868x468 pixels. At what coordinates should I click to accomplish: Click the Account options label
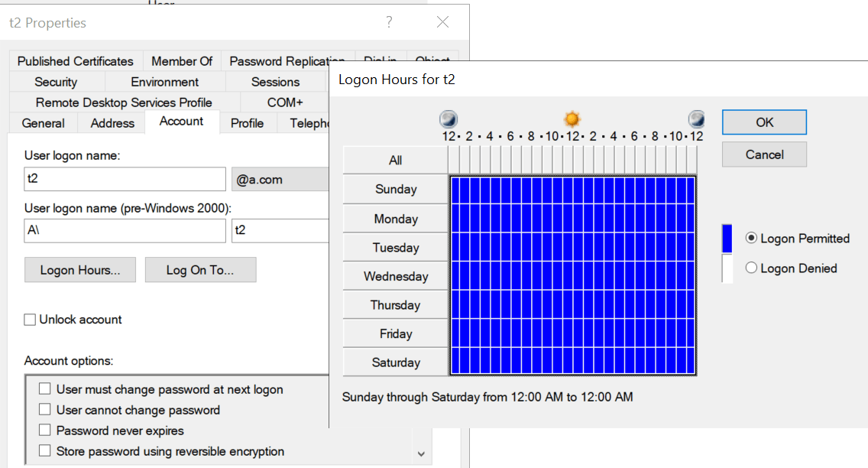pos(69,360)
